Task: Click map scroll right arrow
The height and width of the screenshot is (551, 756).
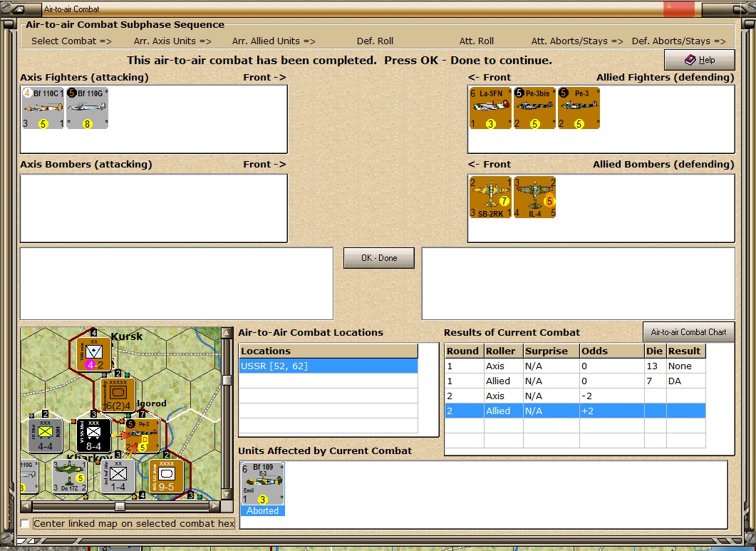Action: pos(215,506)
